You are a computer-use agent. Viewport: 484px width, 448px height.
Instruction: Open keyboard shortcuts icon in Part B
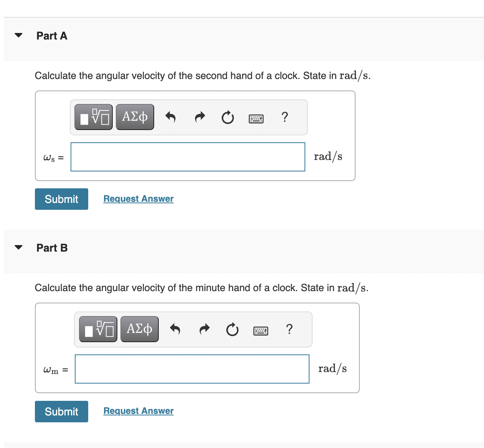261,330
